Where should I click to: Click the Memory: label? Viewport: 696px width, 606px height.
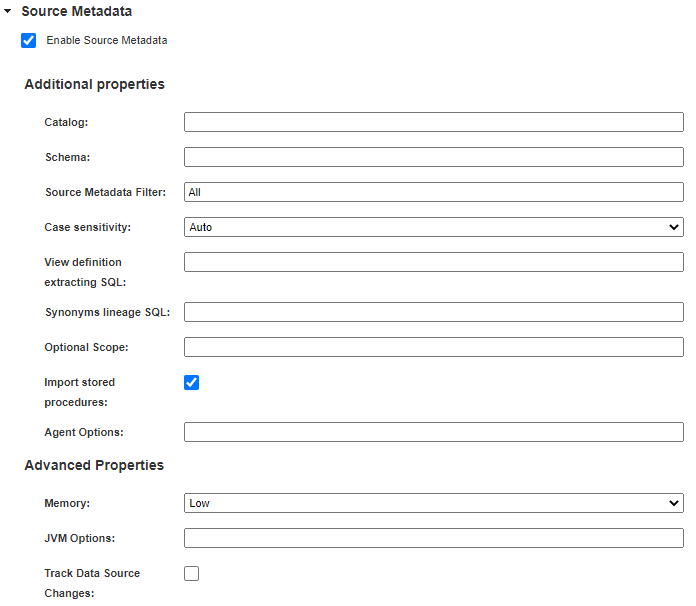click(x=67, y=503)
